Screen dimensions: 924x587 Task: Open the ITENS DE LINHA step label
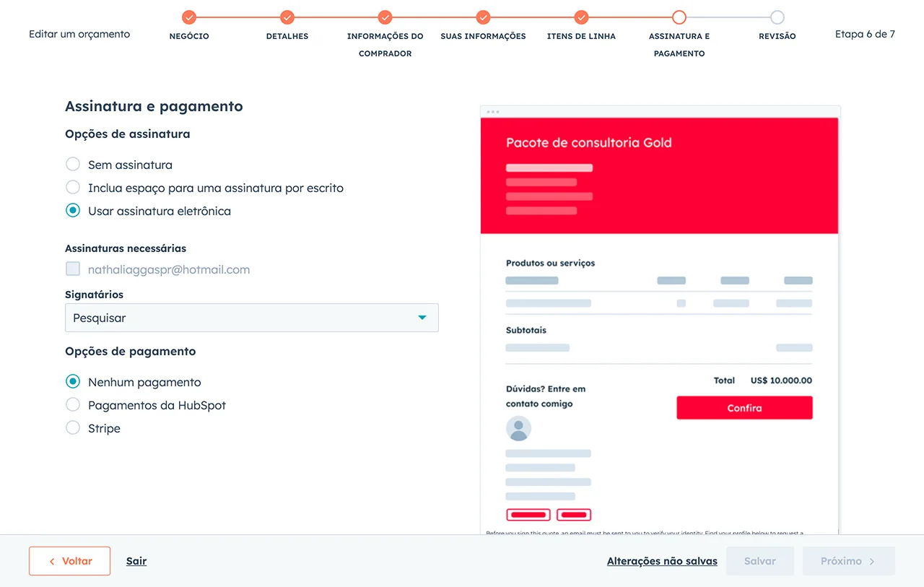point(582,36)
